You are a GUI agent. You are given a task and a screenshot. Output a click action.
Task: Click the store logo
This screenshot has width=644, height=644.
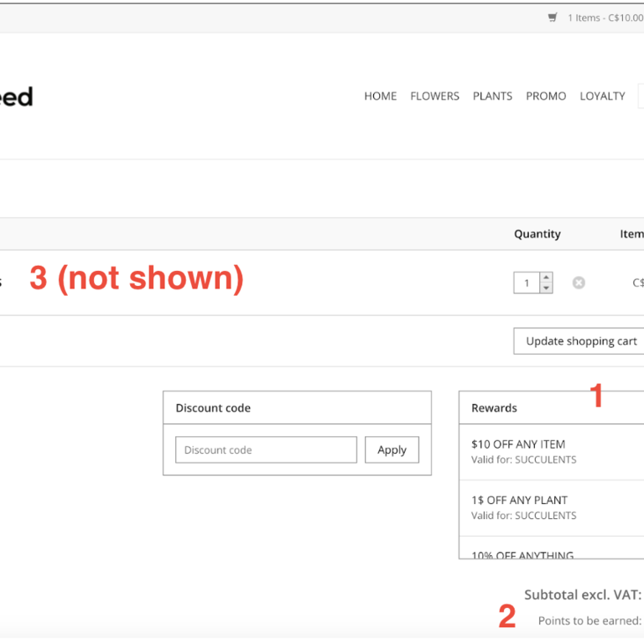[x=15, y=97]
